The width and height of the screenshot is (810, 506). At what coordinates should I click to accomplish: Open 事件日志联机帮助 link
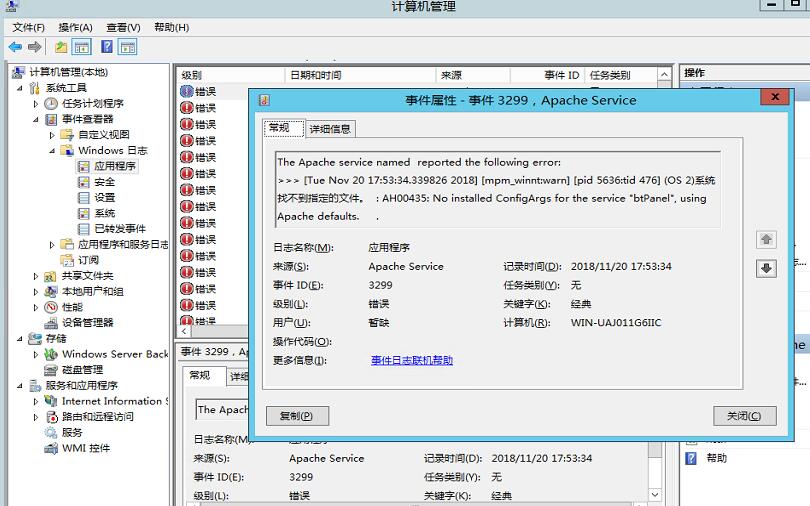pyautogui.click(x=412, y=360)
